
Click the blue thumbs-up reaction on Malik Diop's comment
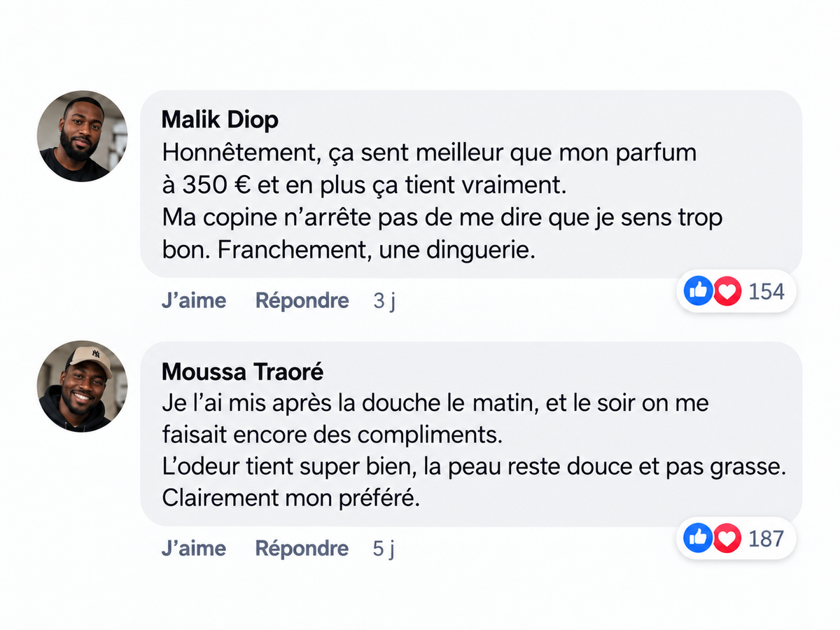[699, 290]
